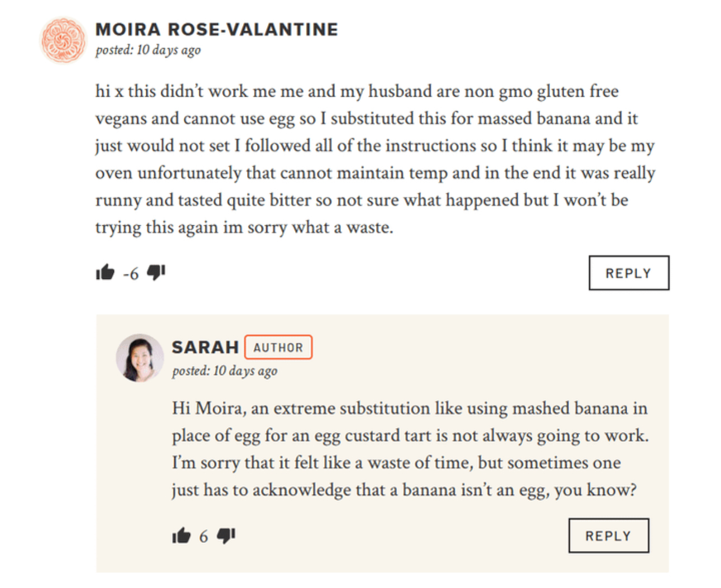Click Moira's orange floral avatar icon

click(64, 40)
